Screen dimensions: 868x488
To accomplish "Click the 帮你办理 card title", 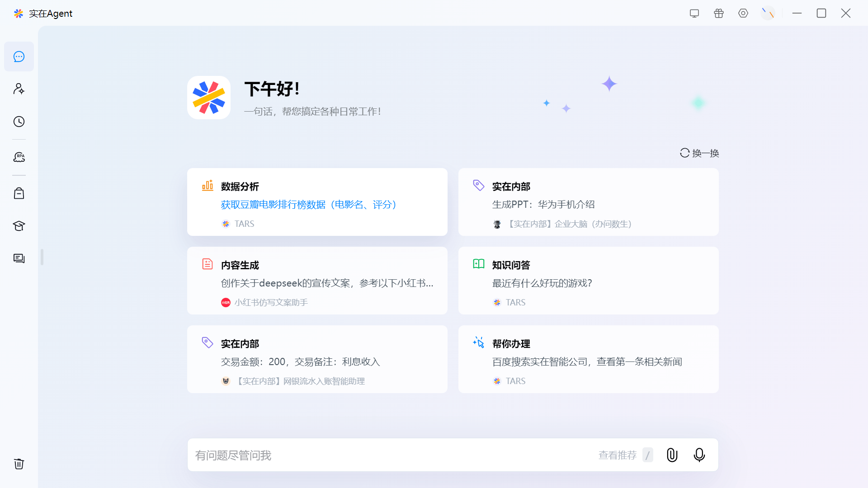I will pos(511,344).
